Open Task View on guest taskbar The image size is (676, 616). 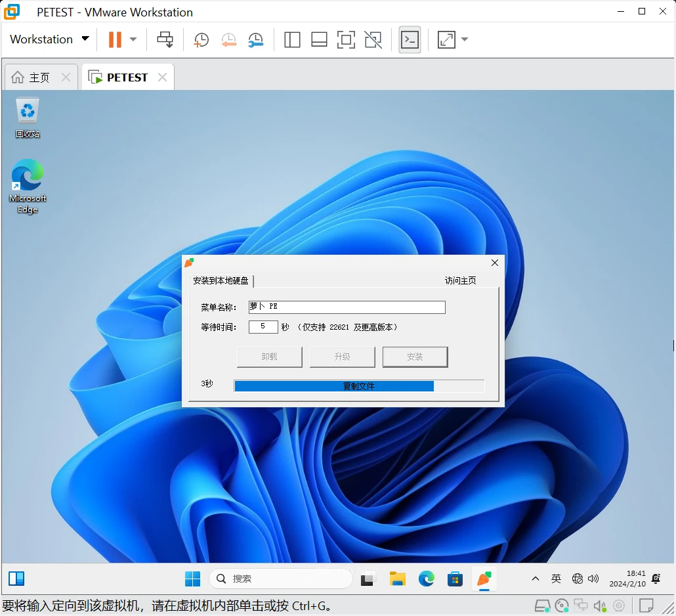coord(368,579)
